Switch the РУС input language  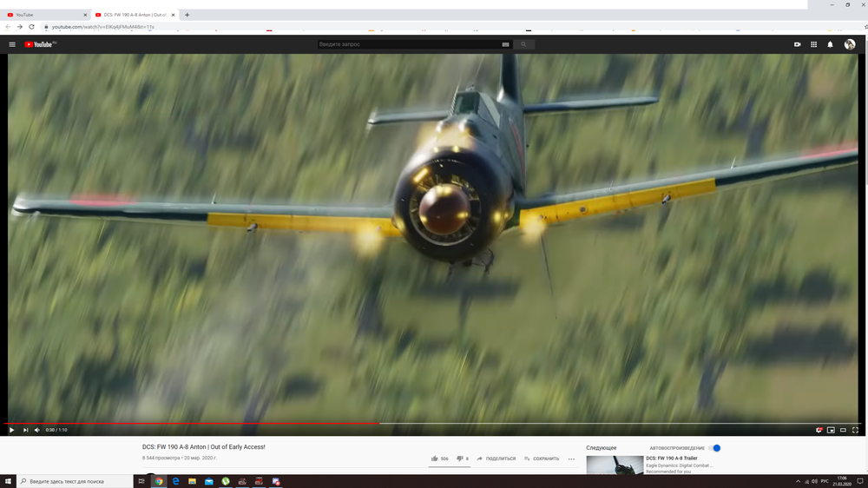[825, 481]
